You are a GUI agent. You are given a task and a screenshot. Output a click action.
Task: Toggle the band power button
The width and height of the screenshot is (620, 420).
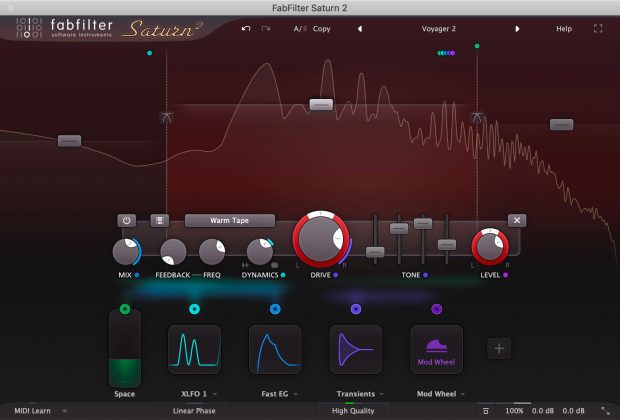pyautogui.click(x=127, y=220)
